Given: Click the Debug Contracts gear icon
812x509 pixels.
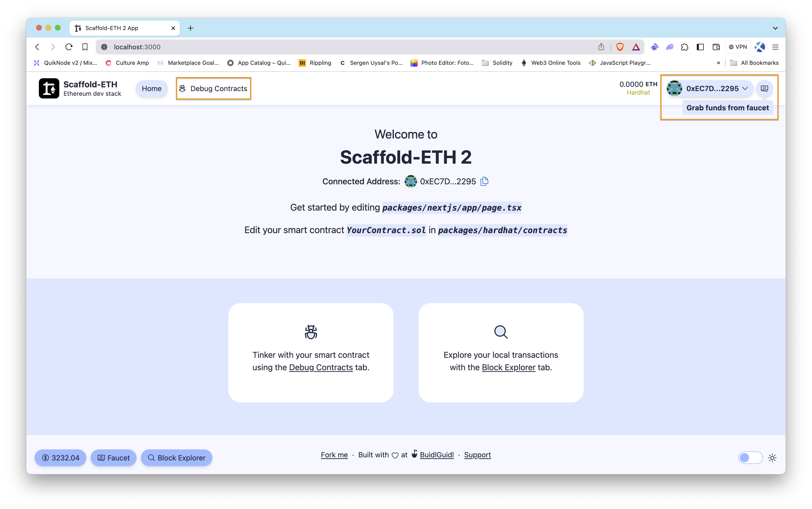Looking at the screenshot, I should (x=183, y=89).
